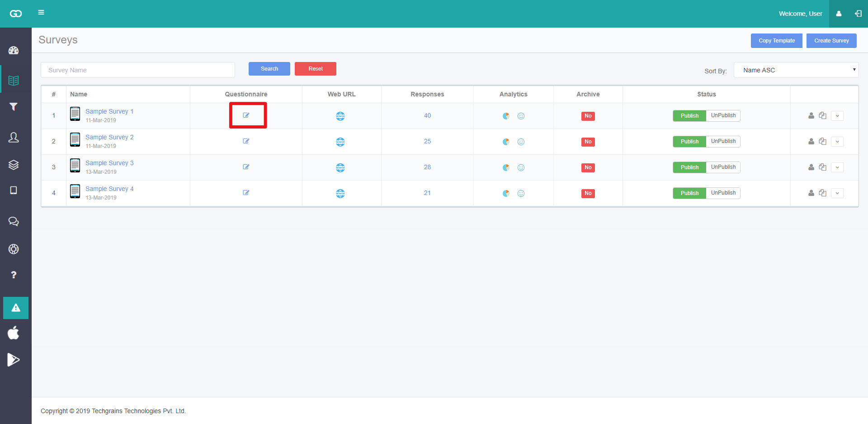Viewport: 868px width, 424px height.
Task: Click the GO logo in header
Action: click(16, 14)
